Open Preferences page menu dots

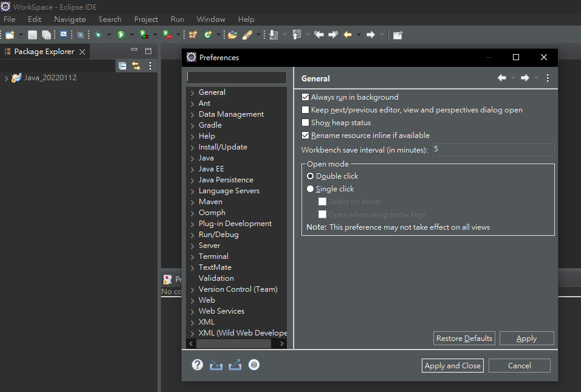[x=548, y=78]
